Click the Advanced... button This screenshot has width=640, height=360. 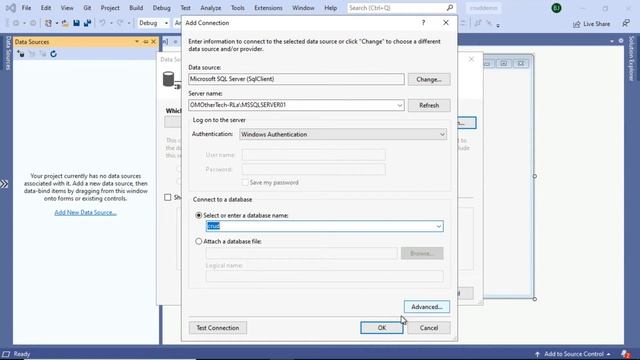pos(427,307)
